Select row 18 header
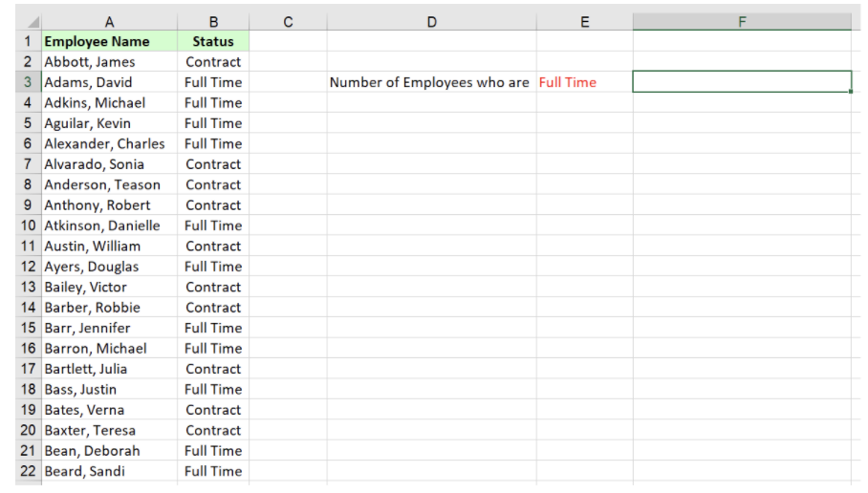This screenshot has height=493, width=868. click(x=28, y=389)
